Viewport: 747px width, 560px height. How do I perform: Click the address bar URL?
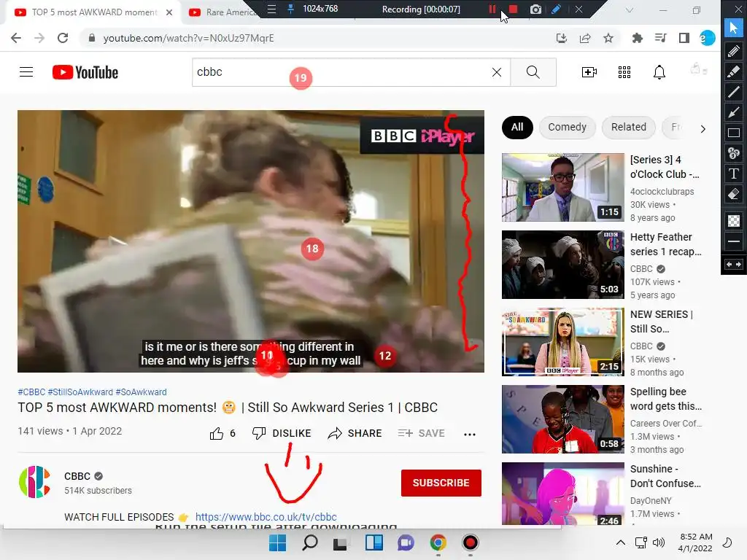click(x=189, y=38)
